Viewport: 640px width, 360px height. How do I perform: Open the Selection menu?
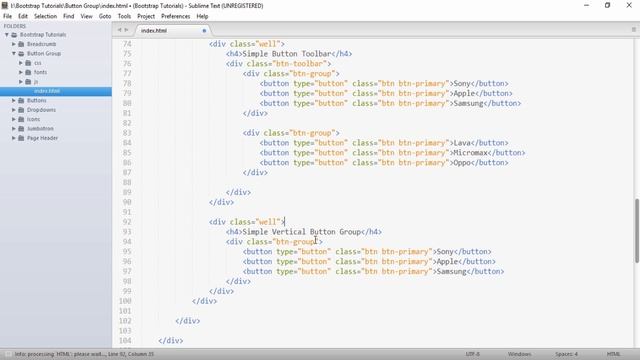[45, 16]
